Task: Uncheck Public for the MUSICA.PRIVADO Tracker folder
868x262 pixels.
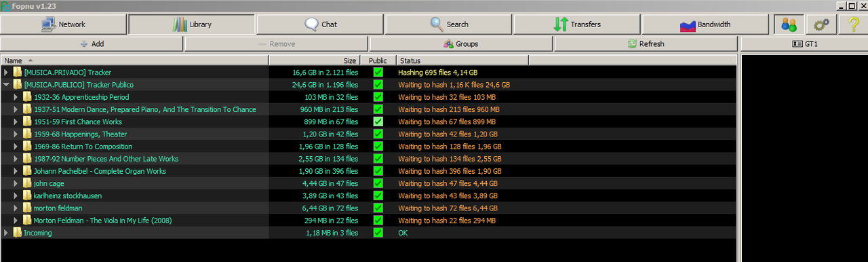Action: point(378,72)
